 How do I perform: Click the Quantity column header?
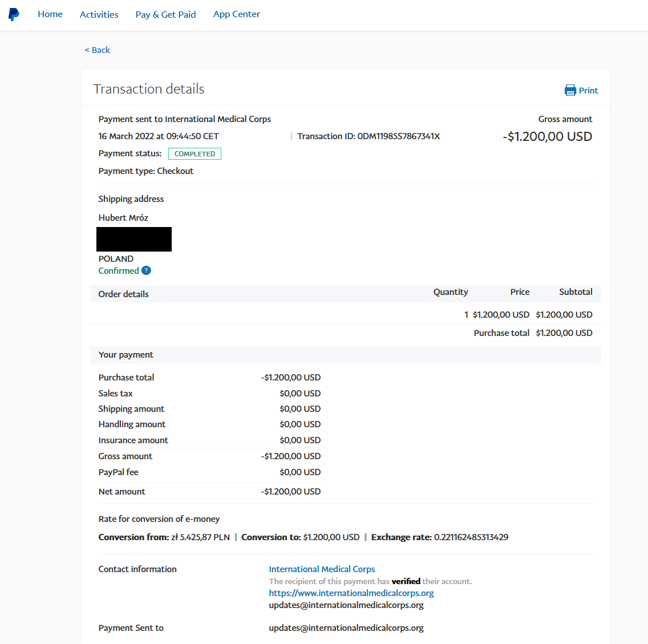coord(451,292)
